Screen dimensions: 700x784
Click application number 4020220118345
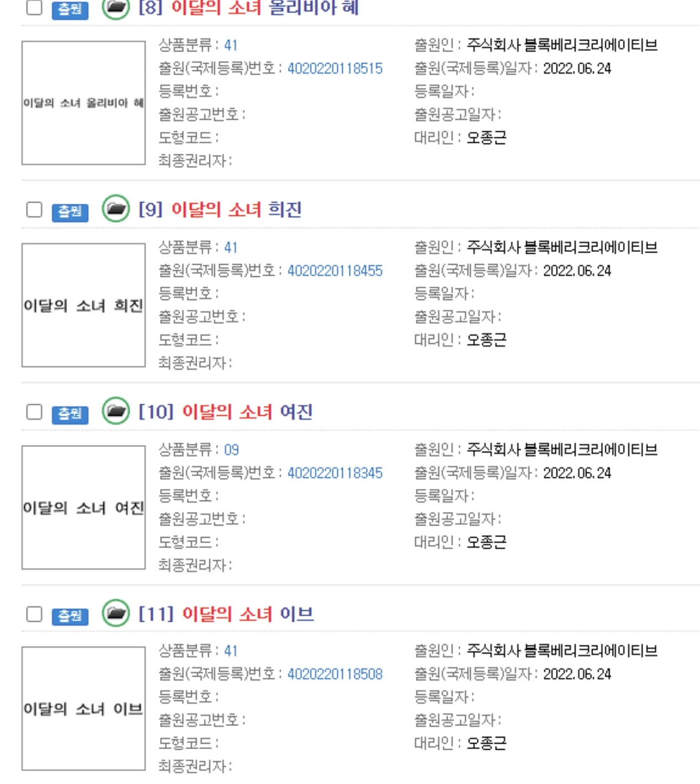335,473
